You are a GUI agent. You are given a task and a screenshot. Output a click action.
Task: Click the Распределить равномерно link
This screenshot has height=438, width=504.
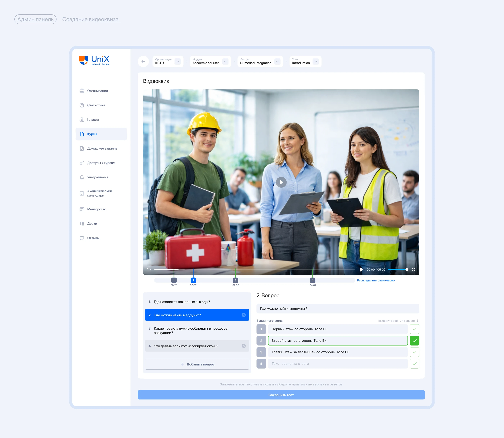(x=376, y=281)
